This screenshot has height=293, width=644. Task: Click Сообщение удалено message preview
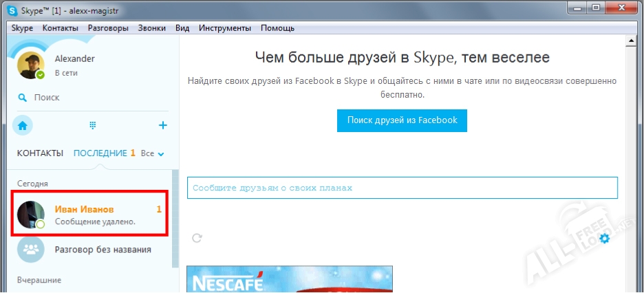coord(95,222)
